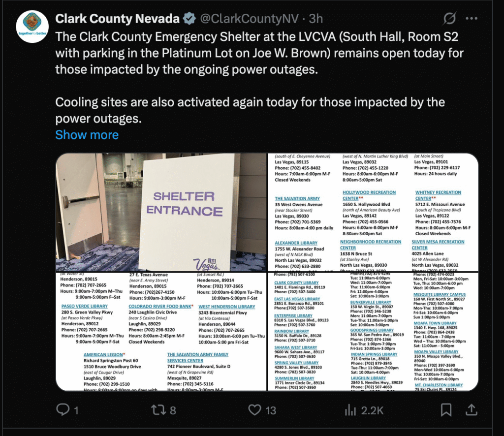504x436 pixels.
Task: Expand tweet text with Show more
Action: (x=87, y=135)
